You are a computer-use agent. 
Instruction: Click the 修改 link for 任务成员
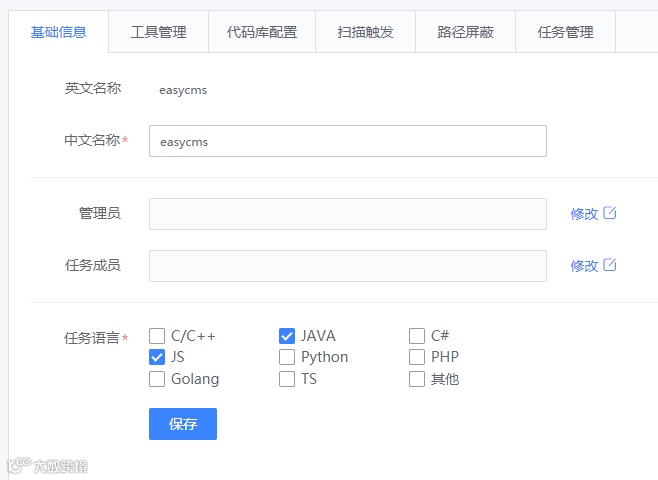coord(584,266)
